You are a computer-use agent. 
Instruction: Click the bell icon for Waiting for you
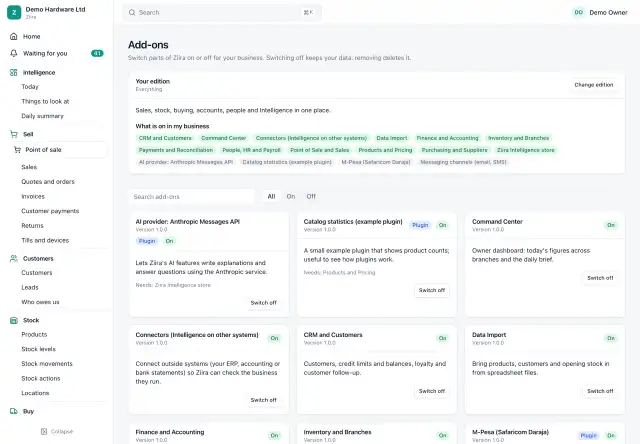click(13, 53)
